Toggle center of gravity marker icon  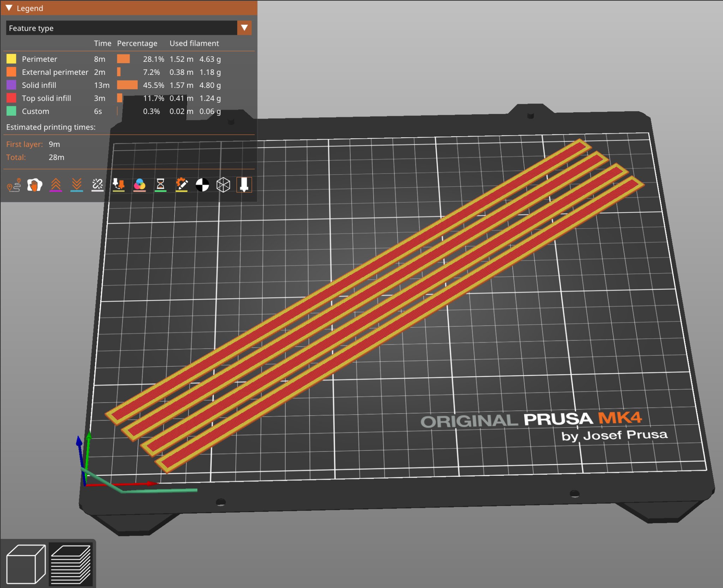point(202,185)
